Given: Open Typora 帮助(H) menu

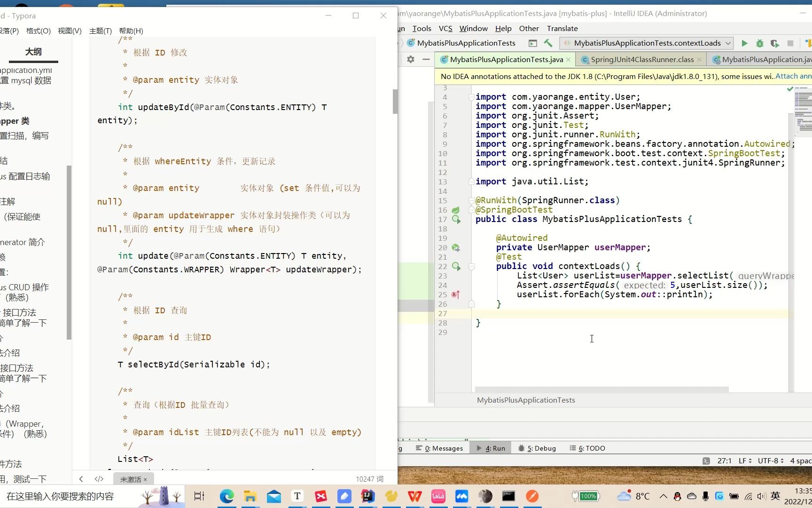Looking at the screenshot, I should click(x=131, y=31).
